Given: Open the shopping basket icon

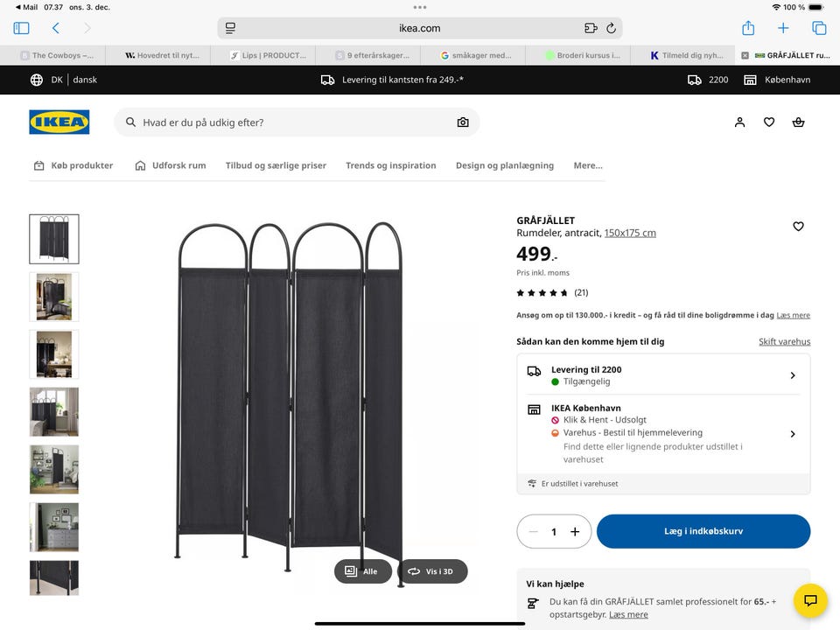Looking at the screenshot, I should [x=798, y=122].
